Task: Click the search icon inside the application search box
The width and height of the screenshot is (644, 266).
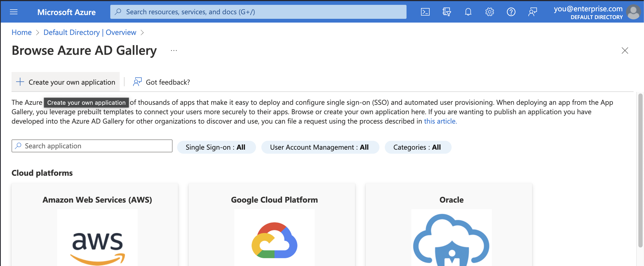Action: coord(18,146)
